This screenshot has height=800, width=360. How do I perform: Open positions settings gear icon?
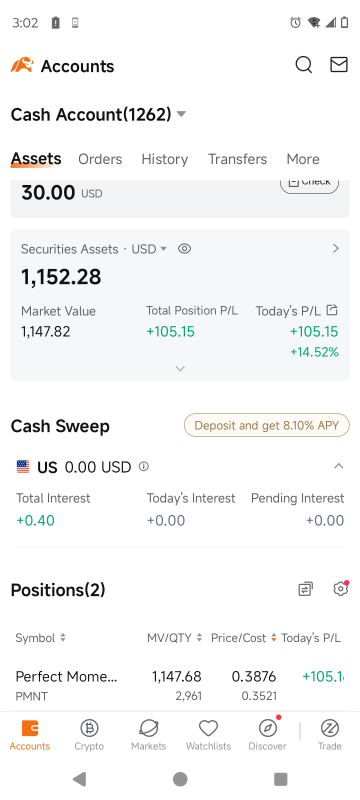tap(341, 589)
